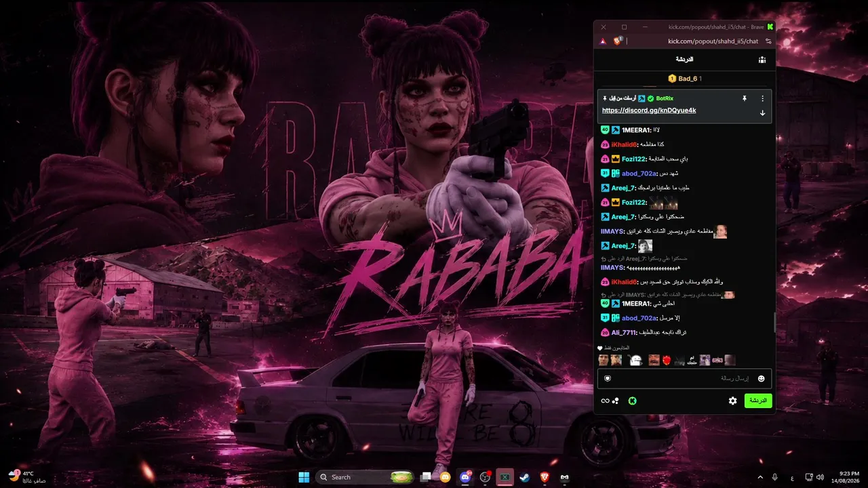The height and width of the screenshot is (488, 868).
Task: Open the Brave Shields lion icon
Action: 617,41
